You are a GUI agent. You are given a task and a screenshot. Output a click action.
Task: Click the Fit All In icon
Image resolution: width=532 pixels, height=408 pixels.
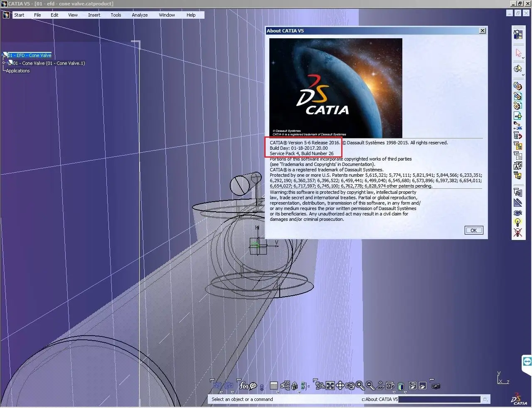click(x=330, y=386)
